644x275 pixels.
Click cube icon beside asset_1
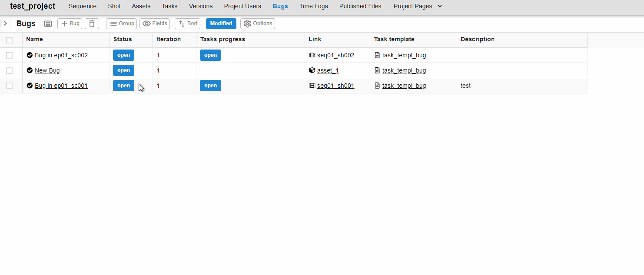(x=312, y=70)
